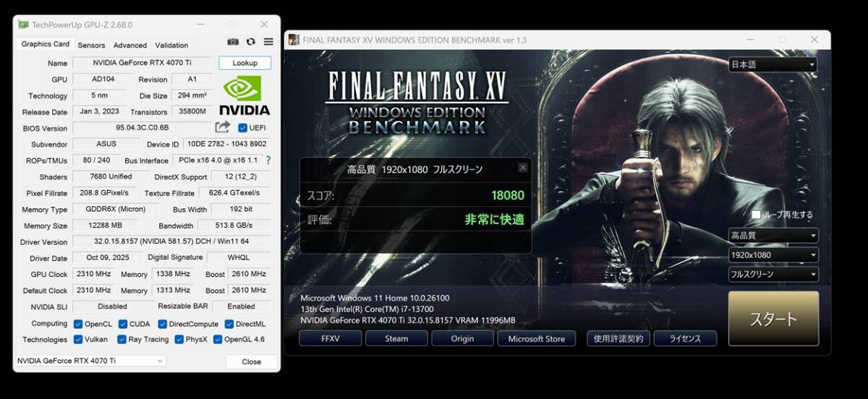Screen dimensions: 868x399
Task: Open the 日本語 language dropdown
Action: [x=773, y=64]
